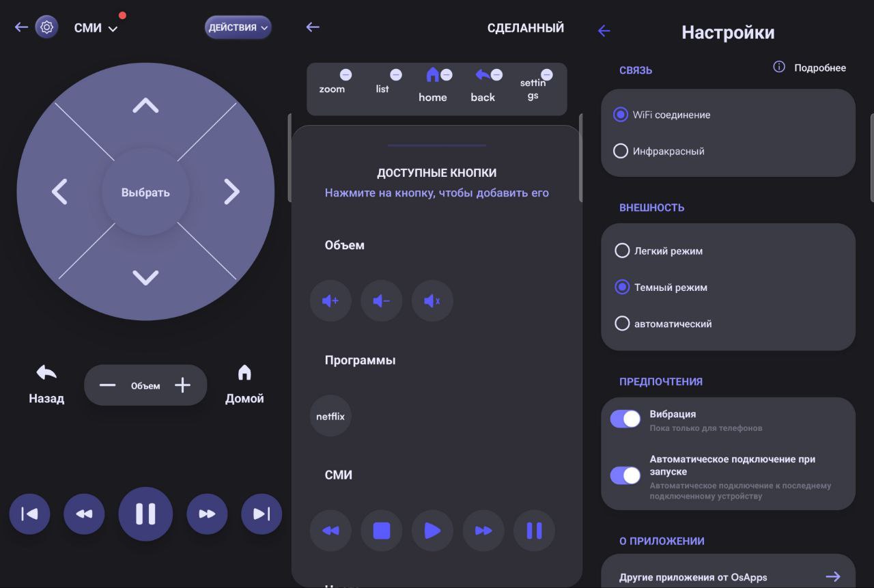Add the volume up button
Screen dimensions: 874x588
pos(330,300)
